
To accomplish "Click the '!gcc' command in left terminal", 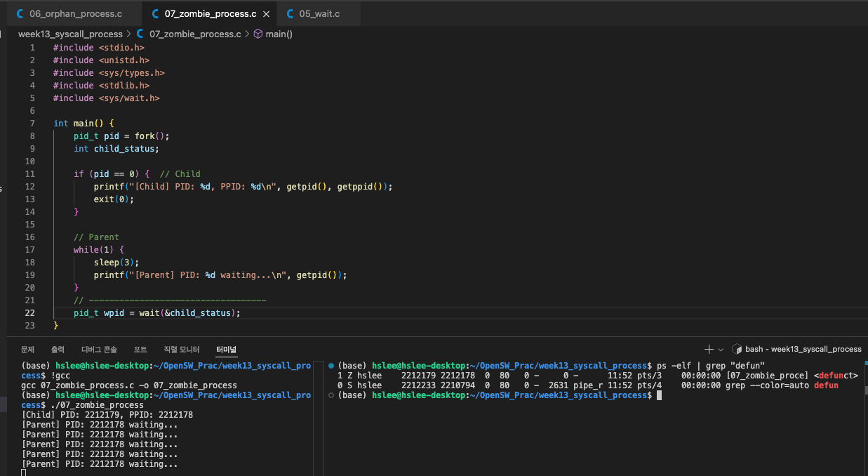I will tap(60, 376).
